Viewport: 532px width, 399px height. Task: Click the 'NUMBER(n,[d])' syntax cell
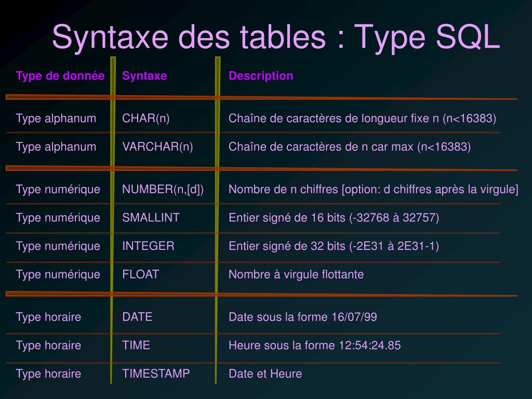point(163,189)
